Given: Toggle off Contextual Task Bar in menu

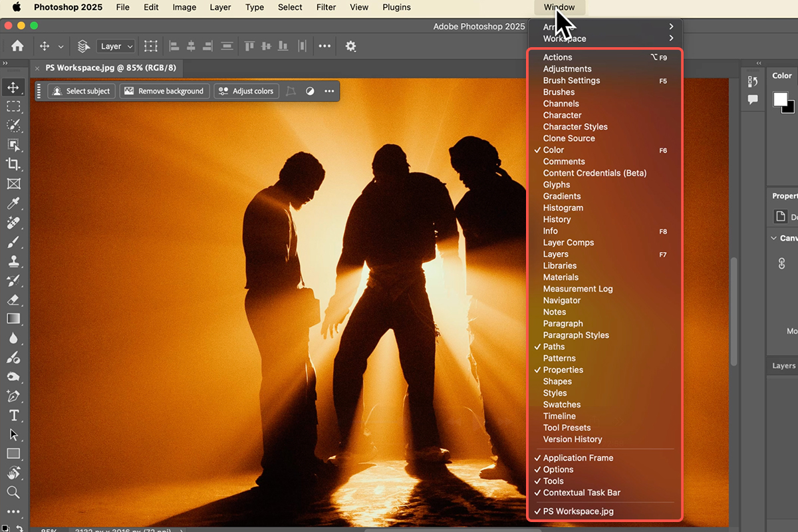Looking at the screenshot, I should point(581,493).
